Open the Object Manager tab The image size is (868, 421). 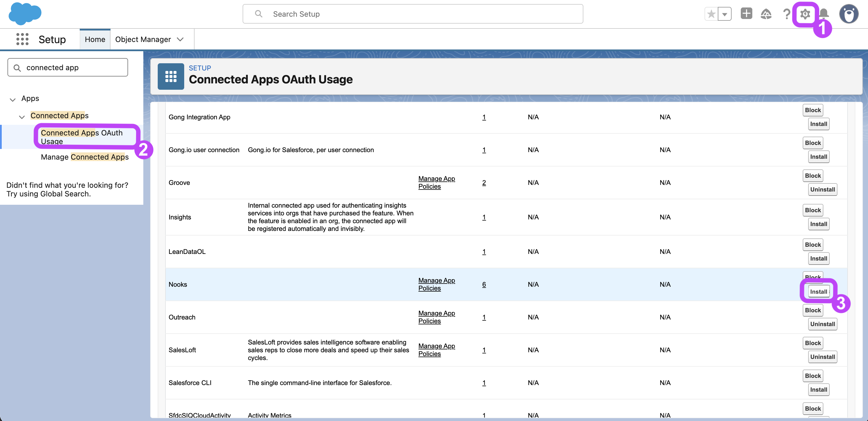click(x=143, y=39)
